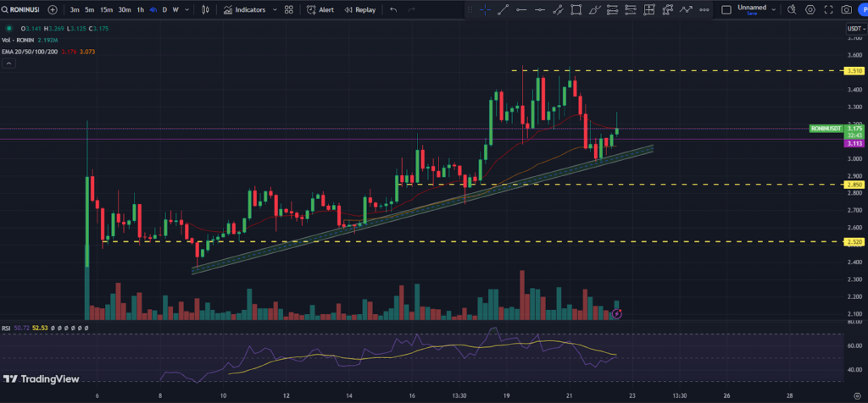
Task: Choose the 4h timeframe
Action: [153, 9]
